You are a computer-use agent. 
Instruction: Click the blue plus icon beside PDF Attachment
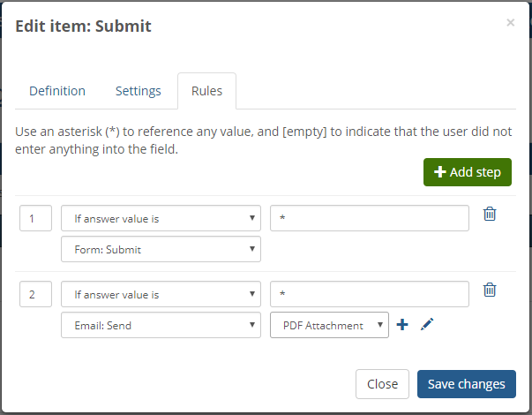point(402,325)
